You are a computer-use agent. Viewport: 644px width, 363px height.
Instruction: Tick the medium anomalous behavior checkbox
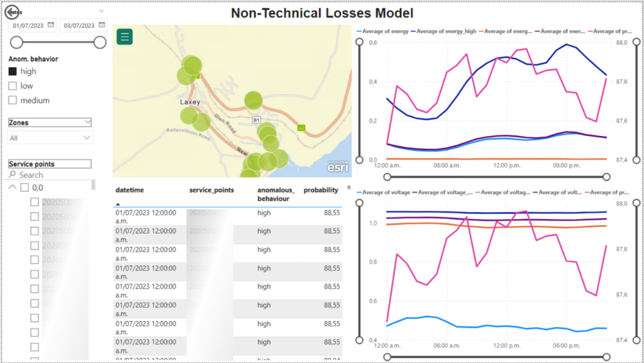coord(13,101)
